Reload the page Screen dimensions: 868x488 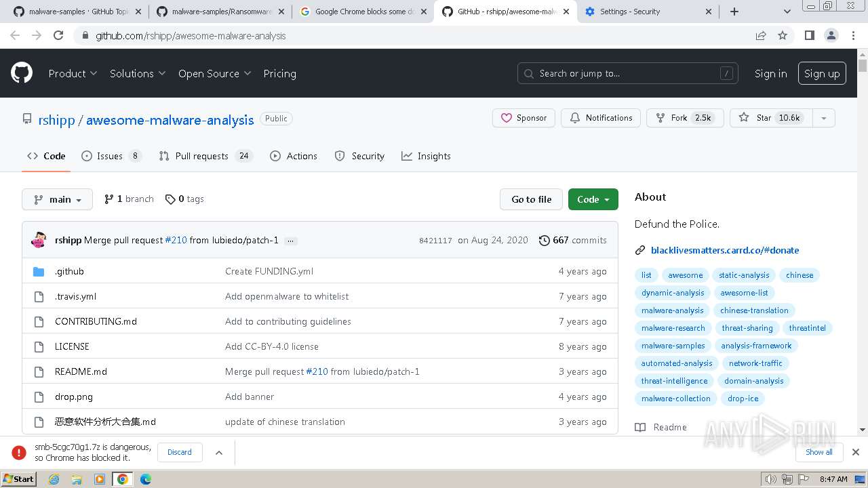pyautogui.click(x=58, y=36)
